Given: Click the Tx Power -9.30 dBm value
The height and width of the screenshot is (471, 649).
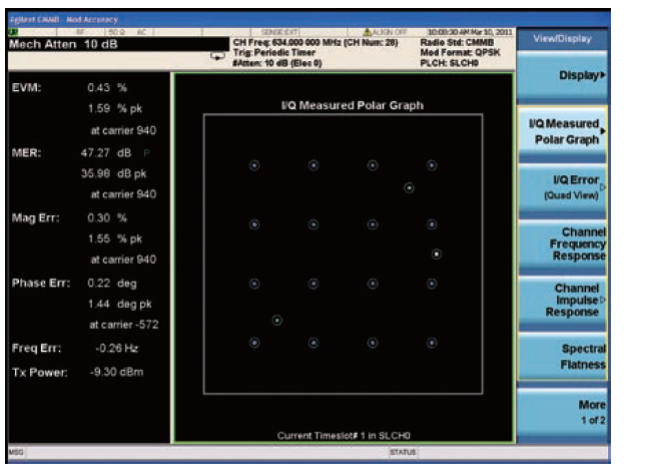Looking at the screenshot, I should click(x=116, y=372).
